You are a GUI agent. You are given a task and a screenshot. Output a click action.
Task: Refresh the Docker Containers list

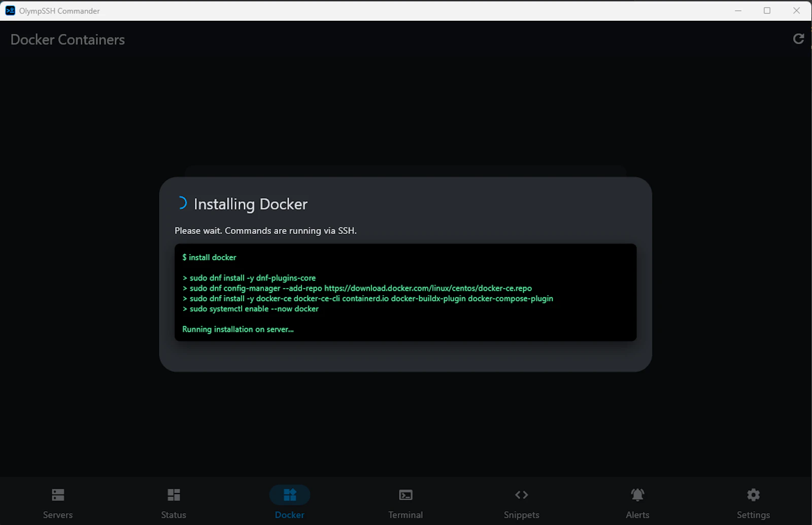tap(798, 39)
